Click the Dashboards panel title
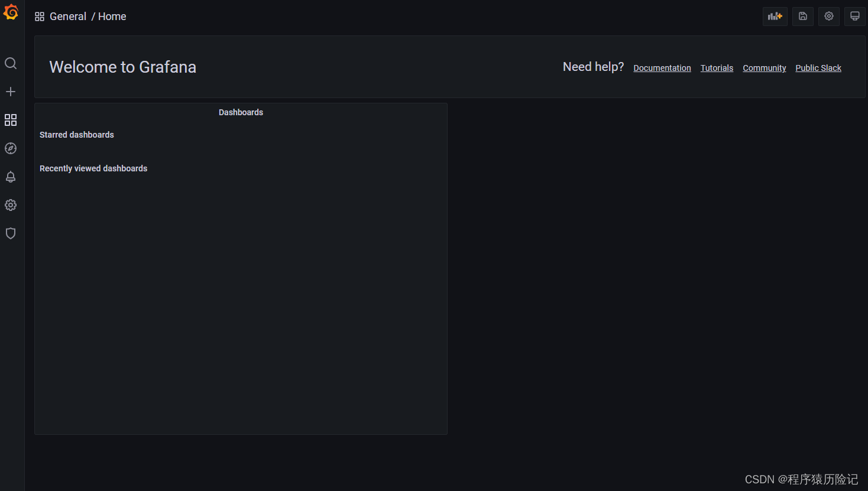 tap(241, 112)
